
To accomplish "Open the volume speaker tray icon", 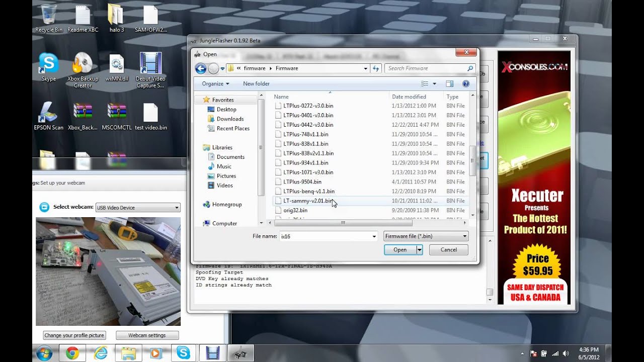I will tap(566, 353).
